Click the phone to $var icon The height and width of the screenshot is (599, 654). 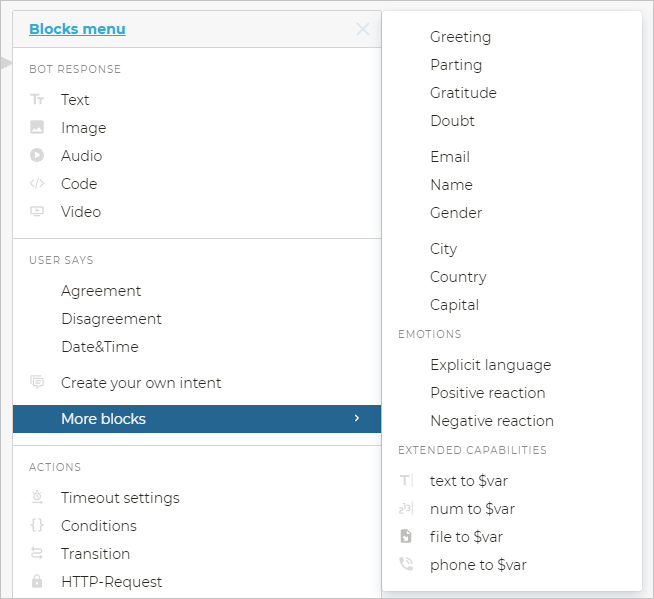pos(406,565)
